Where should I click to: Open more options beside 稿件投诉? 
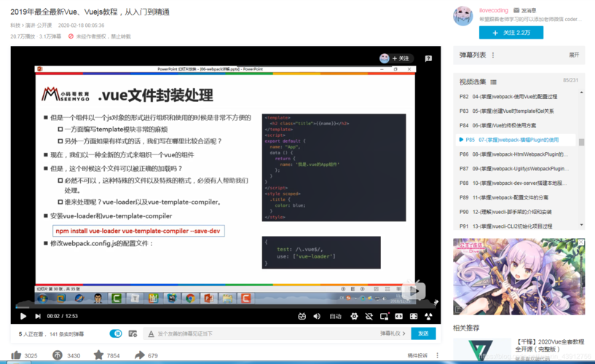click(437, 355)
